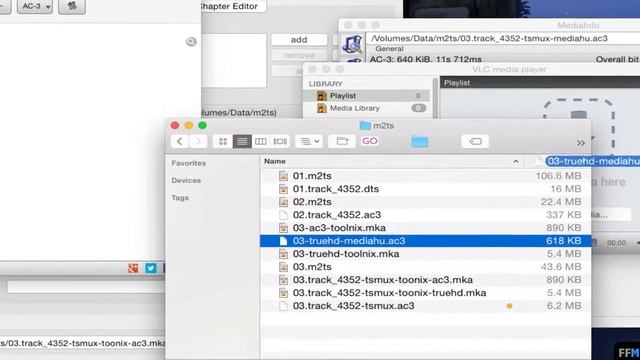Image resolution: width=640 pixels, height=360 pixels.
Task: Click the circular arrow icon in left panel
Action: click(x=191, y=42)
